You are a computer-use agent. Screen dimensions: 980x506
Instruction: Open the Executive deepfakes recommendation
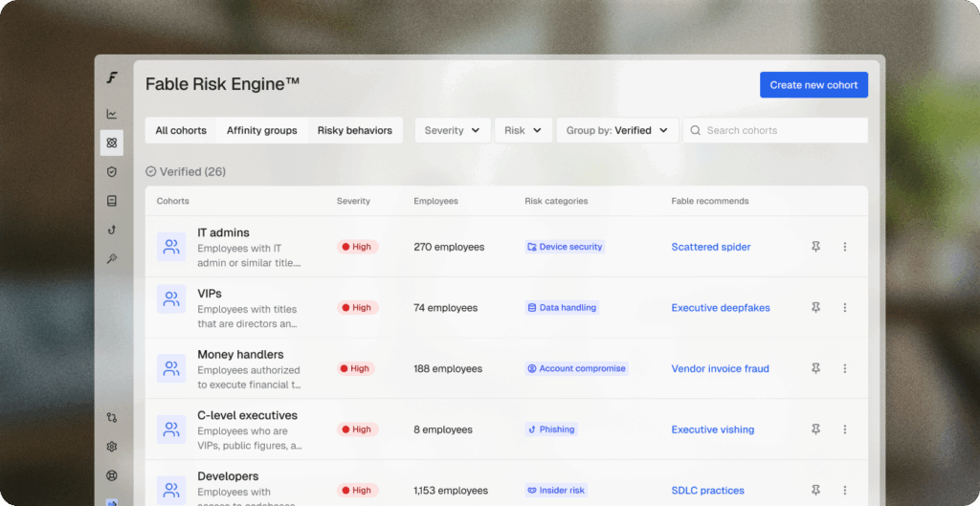click(x=721, y=307)
